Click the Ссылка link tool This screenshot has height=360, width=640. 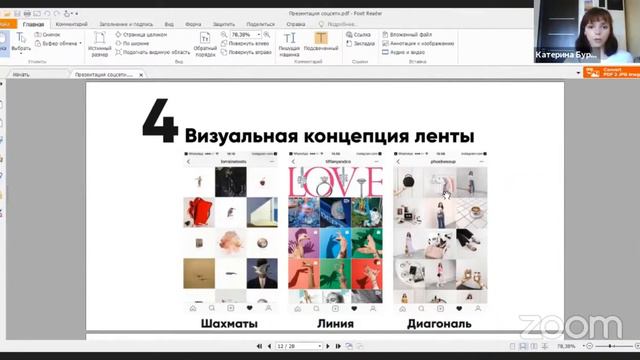pos(358,35)
